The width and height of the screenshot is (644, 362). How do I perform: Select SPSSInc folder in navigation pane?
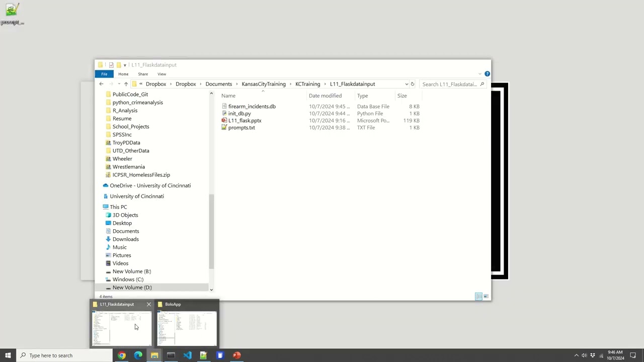click(x=122, y=134)
